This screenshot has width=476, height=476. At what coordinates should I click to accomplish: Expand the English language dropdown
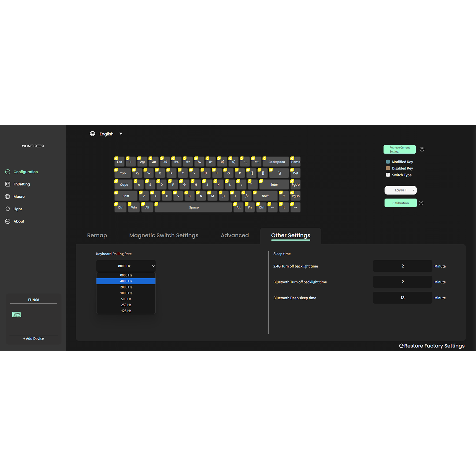click(121, 134)
